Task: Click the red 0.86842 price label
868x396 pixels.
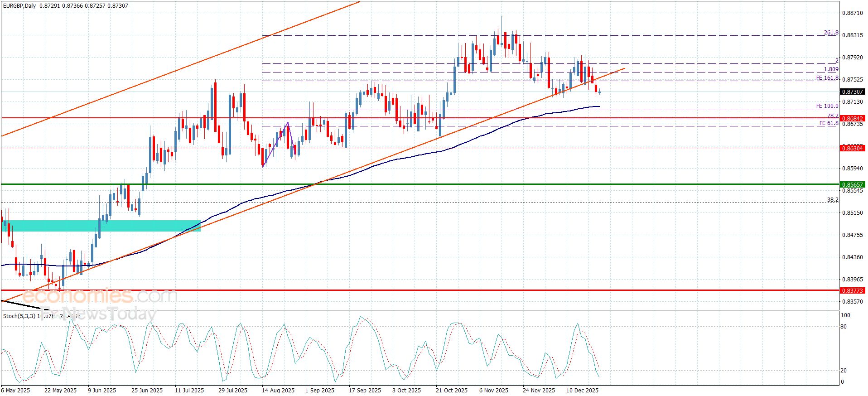Action: 852,118
